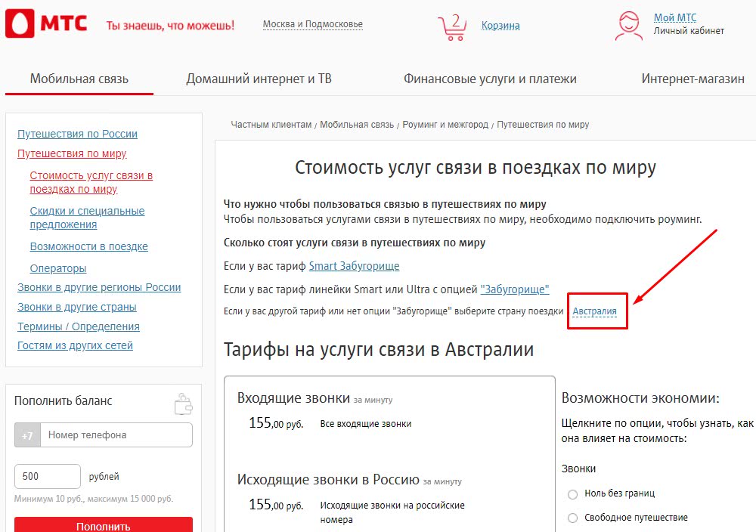This screenshot has width=756, height=532.
Task: Click the MTS logo icon
Action: [x=19, y=24]
